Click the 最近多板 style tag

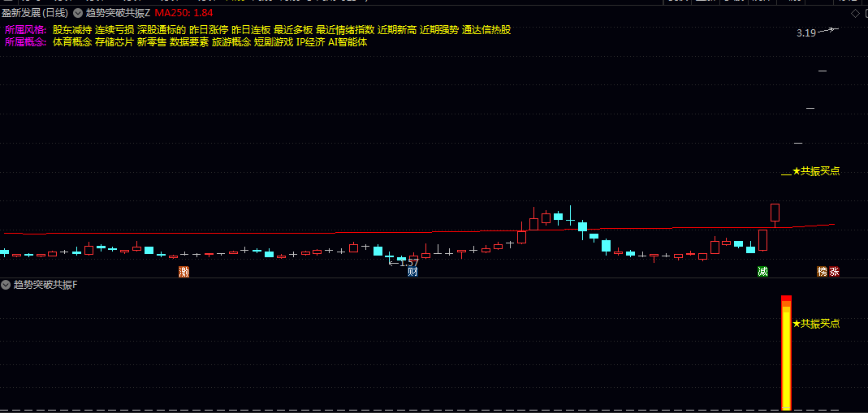pyautogui.click(x=293, y=30)
